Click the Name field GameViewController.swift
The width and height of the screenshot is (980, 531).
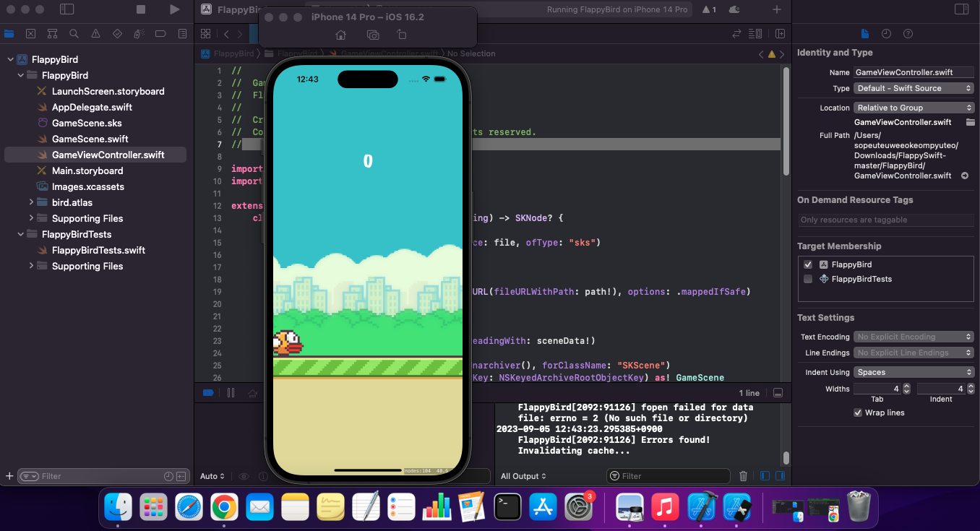tap(914, 72)
